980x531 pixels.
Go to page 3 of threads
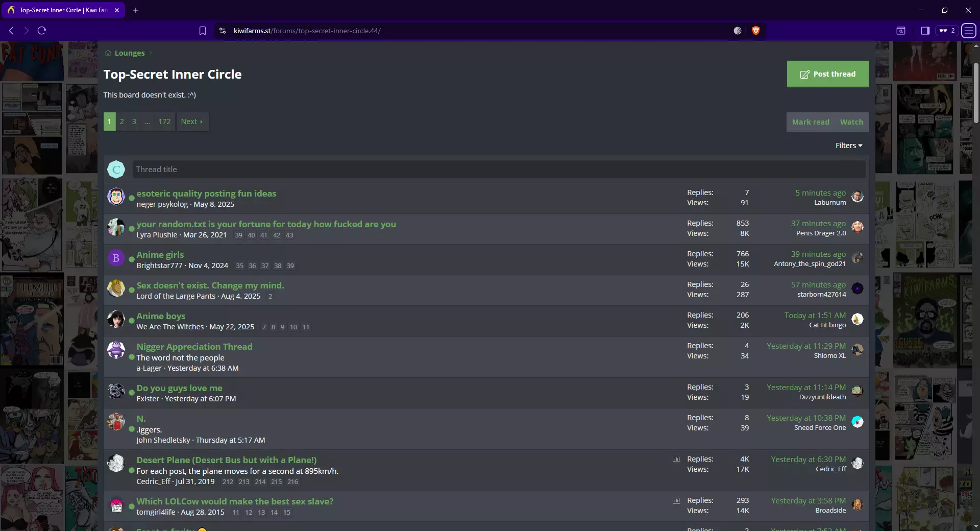click(134, 122)
